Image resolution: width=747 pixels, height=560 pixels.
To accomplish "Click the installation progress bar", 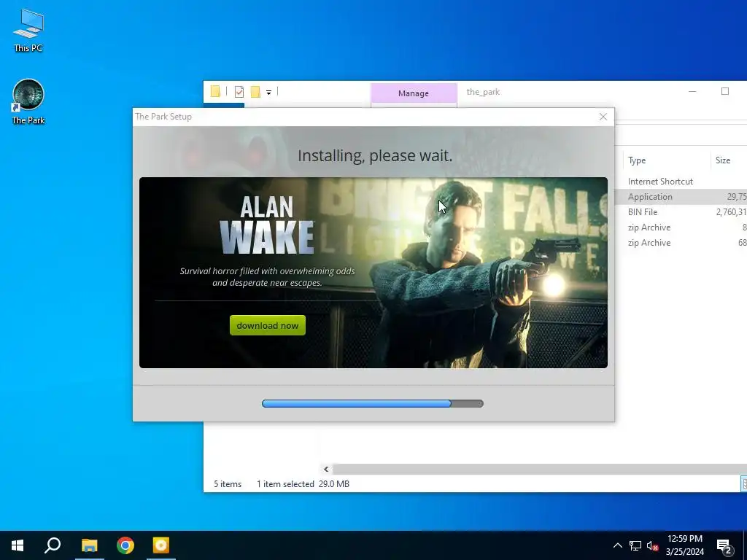I will point(373,403).
